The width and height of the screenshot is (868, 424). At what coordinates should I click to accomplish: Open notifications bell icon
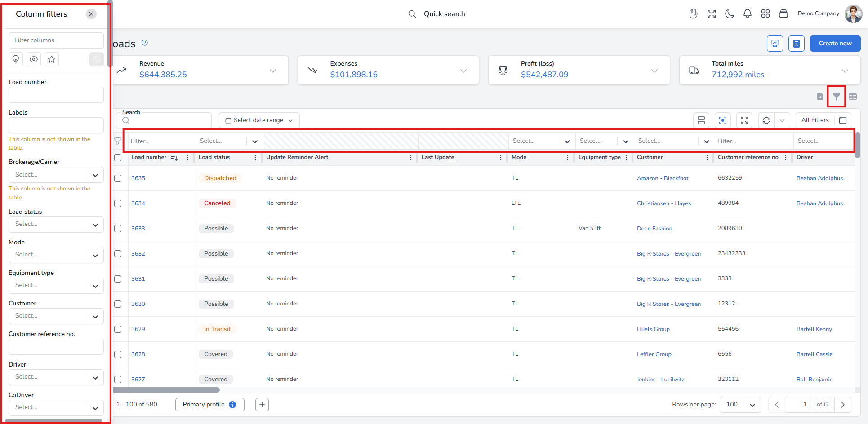point(748,14)
